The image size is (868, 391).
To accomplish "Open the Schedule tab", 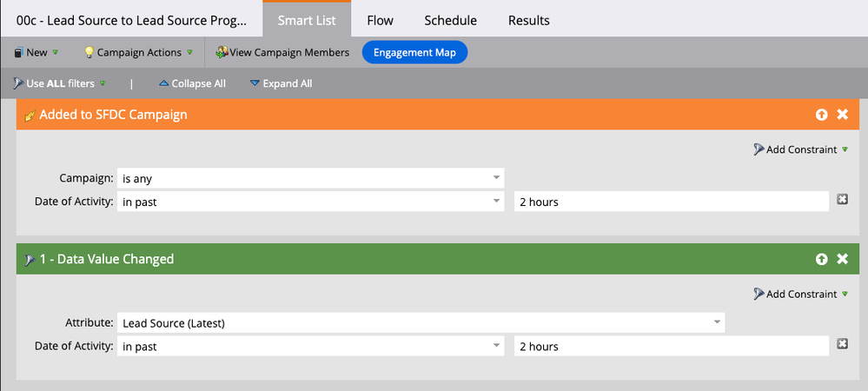I will click(x=451, y=21).
